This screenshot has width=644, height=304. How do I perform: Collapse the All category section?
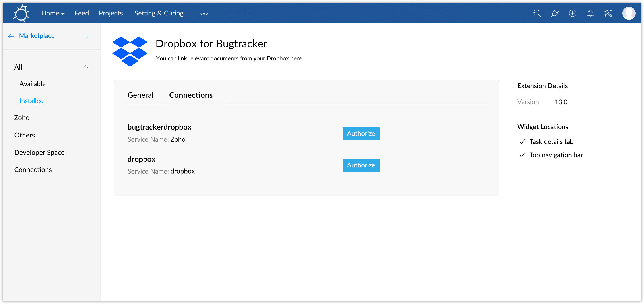(x=86, y=66)
